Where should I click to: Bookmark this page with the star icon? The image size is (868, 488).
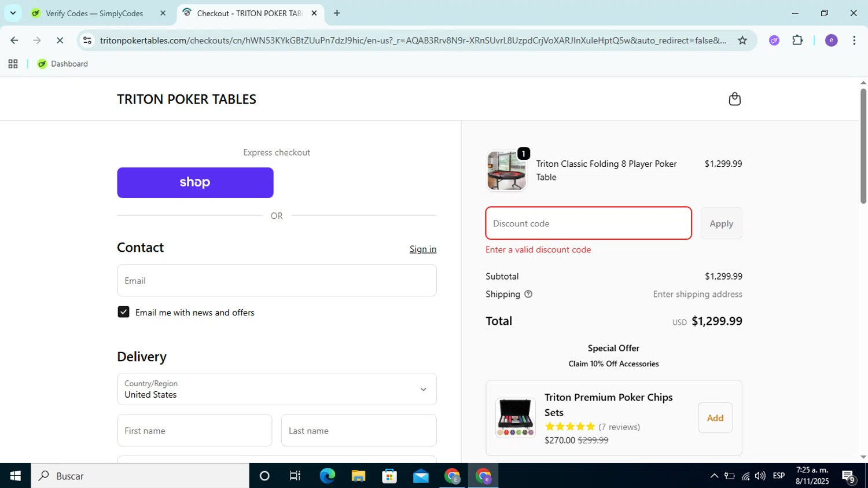click(x=742, y=41)
